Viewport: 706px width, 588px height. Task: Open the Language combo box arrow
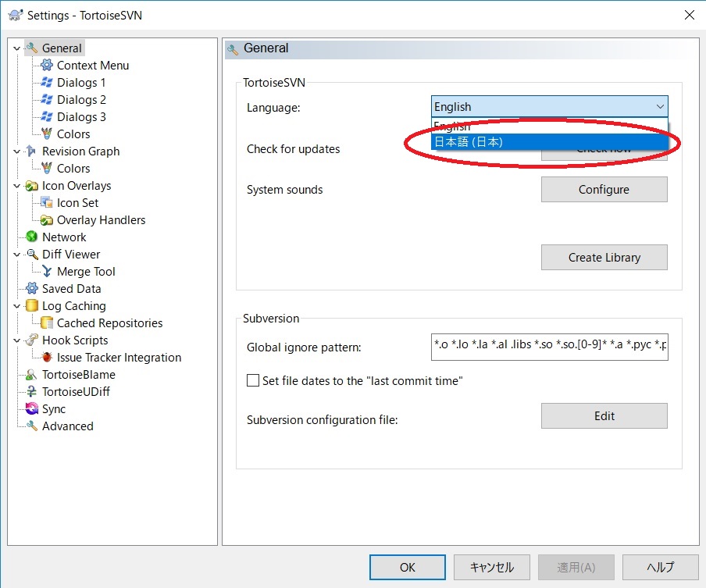660,107
